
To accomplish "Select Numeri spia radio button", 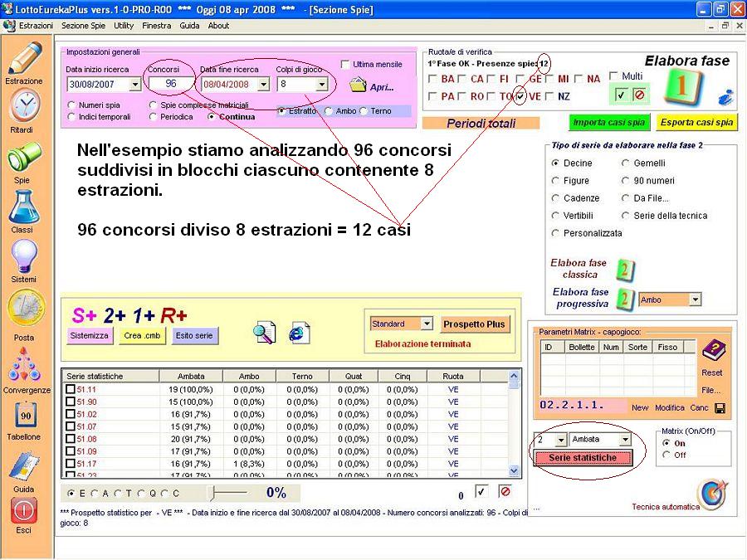I will [71, 105].
